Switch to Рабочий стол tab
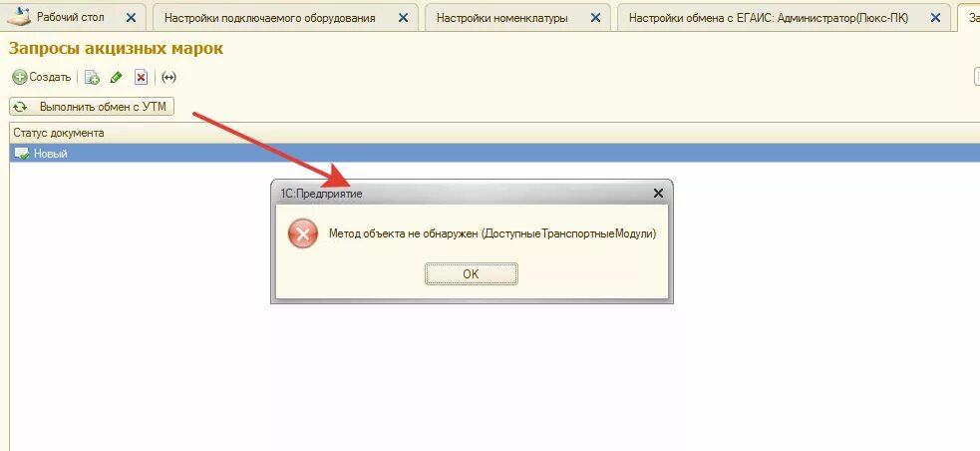 coord(71,18)
